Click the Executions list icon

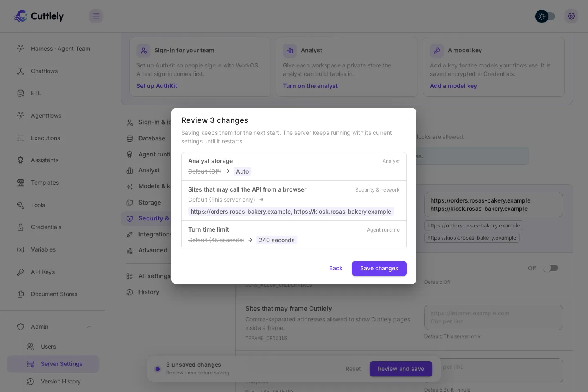pos(20,138)
